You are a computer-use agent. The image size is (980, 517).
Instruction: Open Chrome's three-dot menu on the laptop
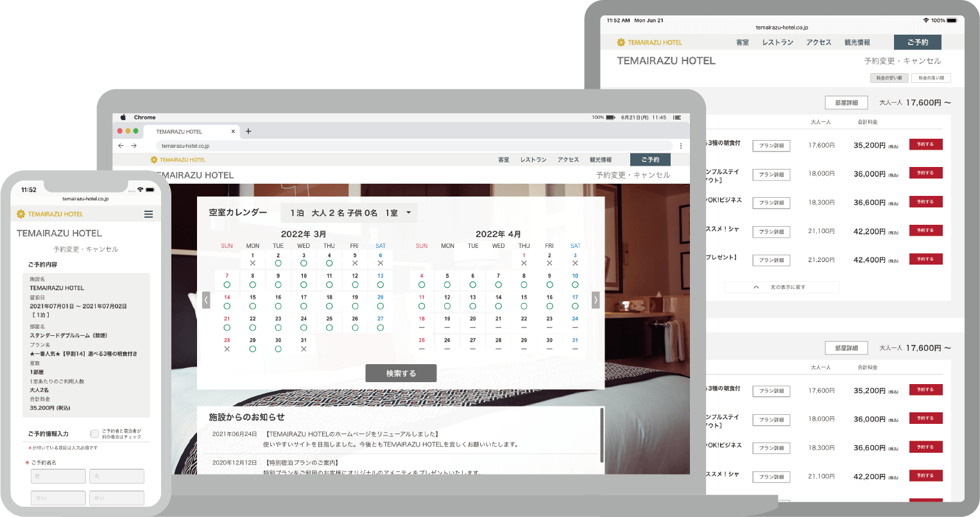[x=681, y=146]
